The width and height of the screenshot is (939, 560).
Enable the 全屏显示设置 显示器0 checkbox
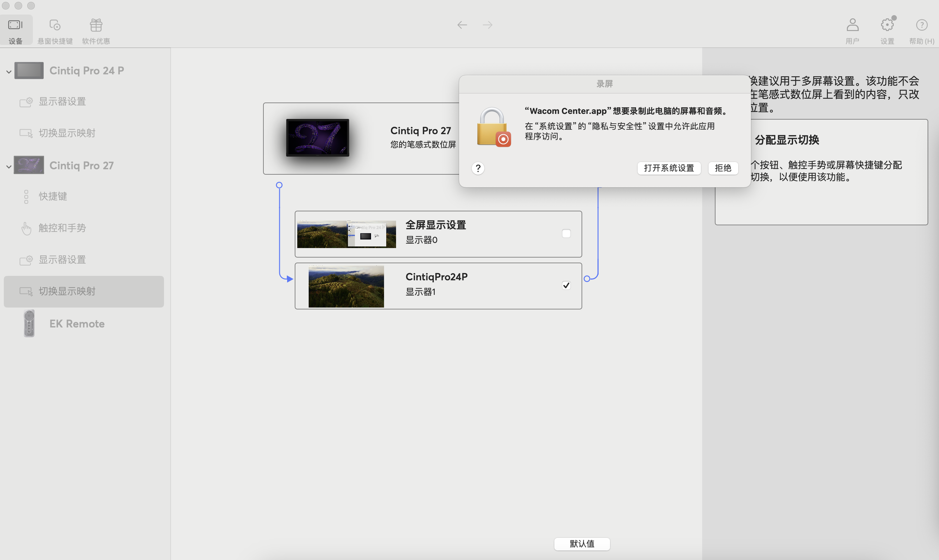click(x=566, y=233)
